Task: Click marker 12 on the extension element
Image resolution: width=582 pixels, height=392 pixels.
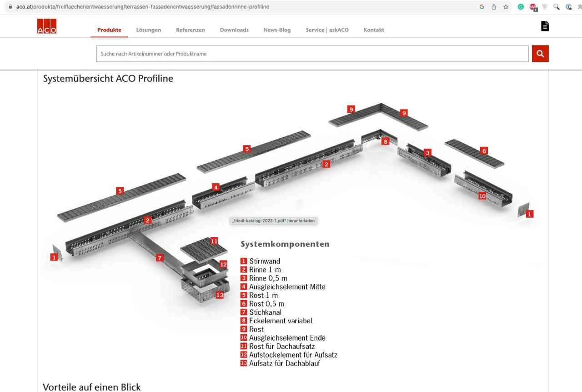Action: point(223,264)
